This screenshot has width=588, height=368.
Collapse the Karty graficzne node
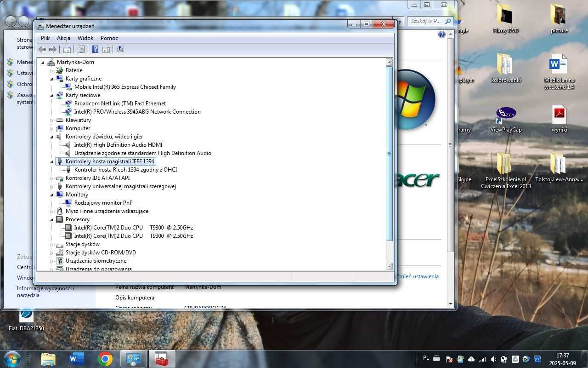tap(52, 79)
